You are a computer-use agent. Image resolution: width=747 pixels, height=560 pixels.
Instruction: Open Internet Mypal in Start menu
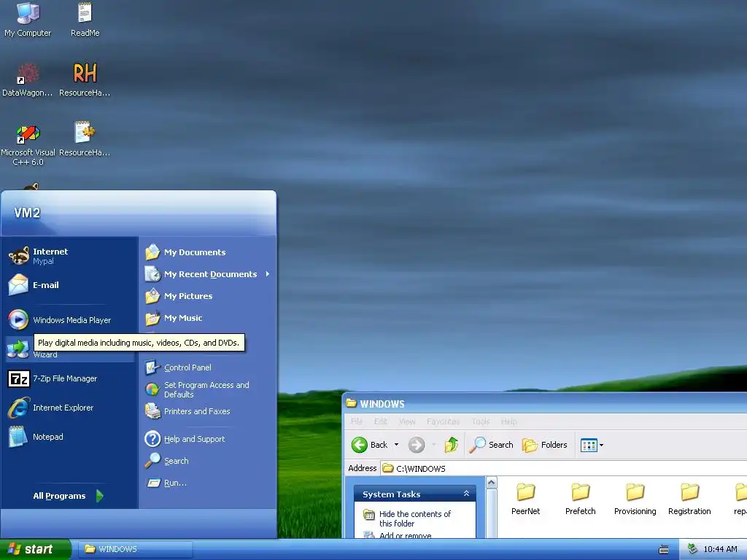click(x=69, y=256)
